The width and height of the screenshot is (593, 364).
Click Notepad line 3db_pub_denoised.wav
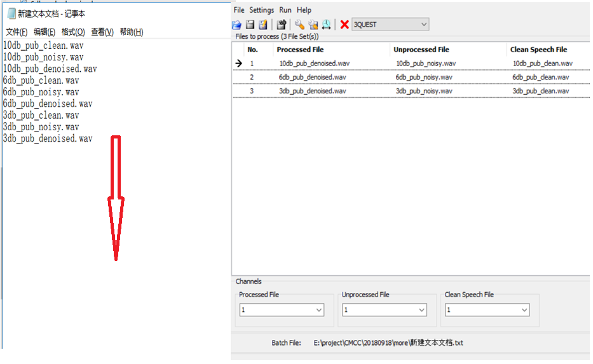[48, 138]
